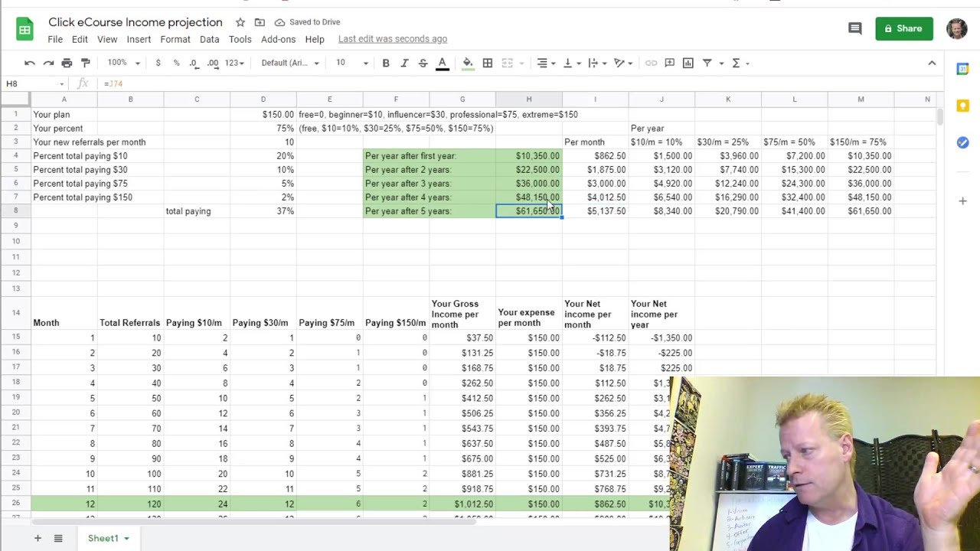Viewport: 980px width, 551px height.
Task: Toggle strikethrough formatting
Action: [423, 63]
